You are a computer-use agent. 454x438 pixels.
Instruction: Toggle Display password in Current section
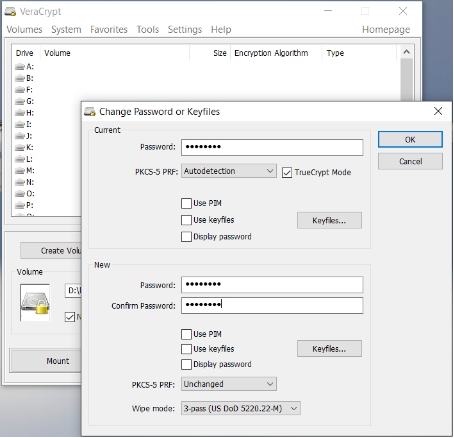[x=186, y=237]
